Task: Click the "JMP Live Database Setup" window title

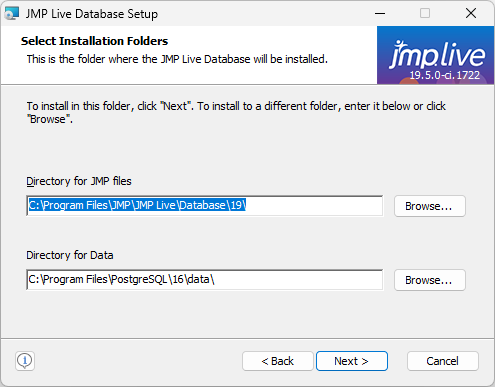Action: (92, 14)
